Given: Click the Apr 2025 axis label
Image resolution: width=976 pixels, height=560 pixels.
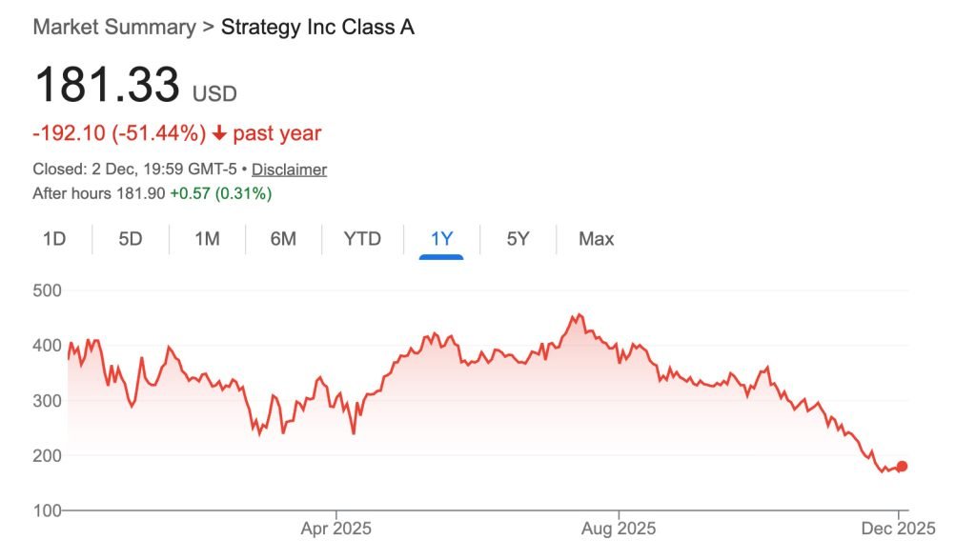Looking at the screenshot, I should click(336, 528).
